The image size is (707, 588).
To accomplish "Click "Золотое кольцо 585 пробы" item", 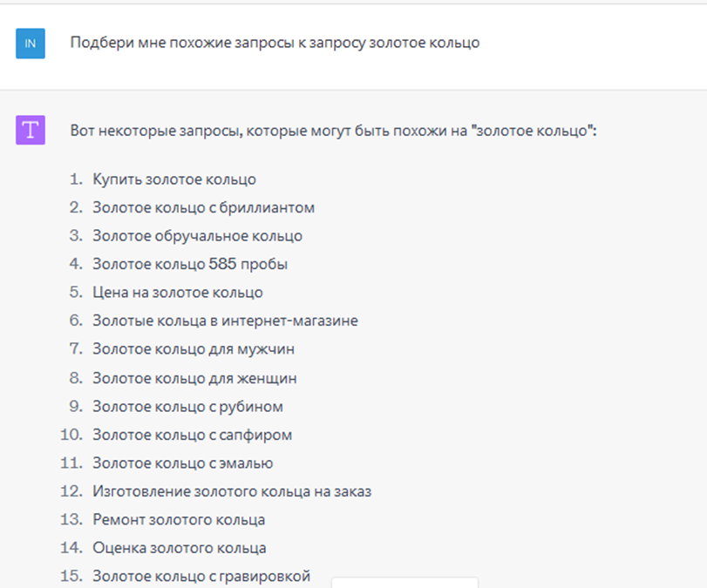I will coord(183,264).
